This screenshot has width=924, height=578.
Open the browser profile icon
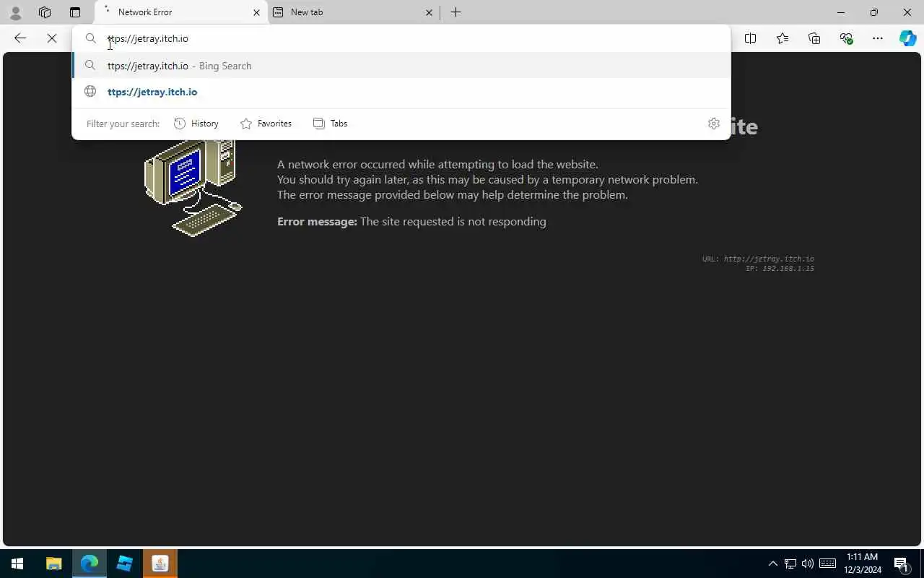click(15, 12)
